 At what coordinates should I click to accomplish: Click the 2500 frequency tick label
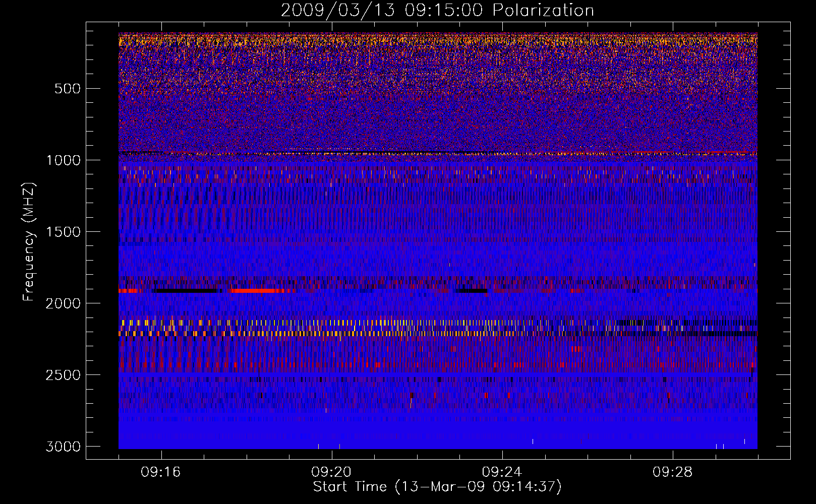point(63,375)
